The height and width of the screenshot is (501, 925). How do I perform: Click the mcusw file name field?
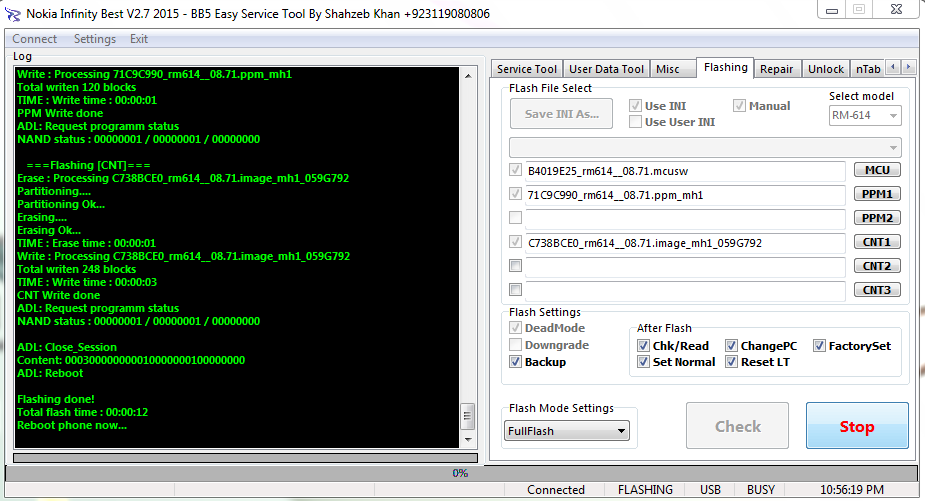click(685, 171)
